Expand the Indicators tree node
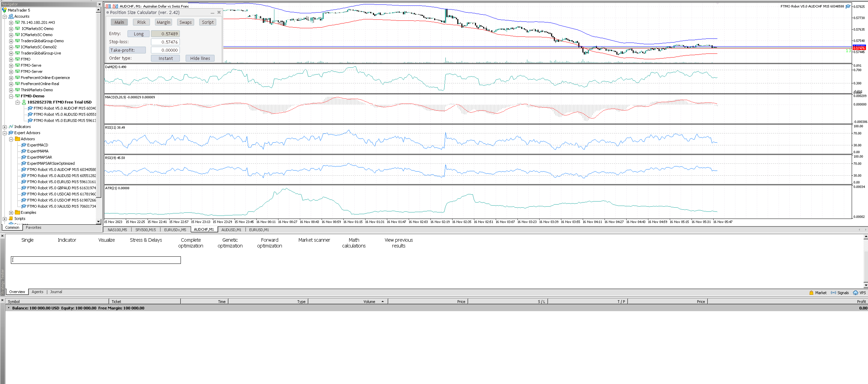 coord(4,127)
